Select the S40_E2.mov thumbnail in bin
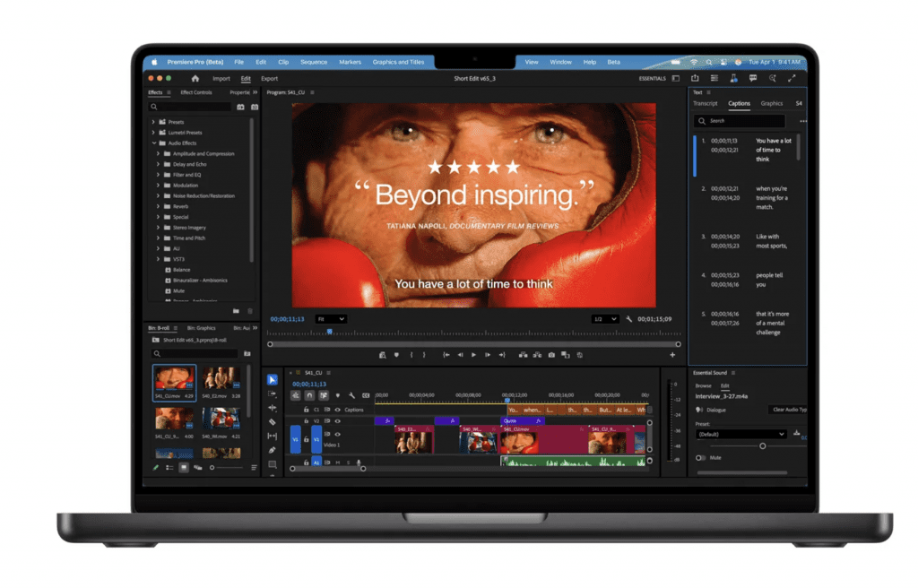The height and width of the screenshot is (588, 918). click(220, 379)
